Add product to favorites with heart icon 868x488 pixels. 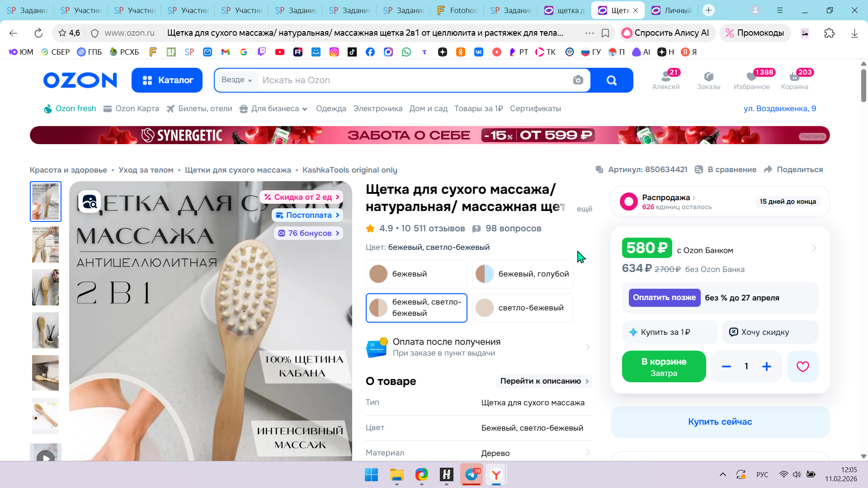pos(802,366)
